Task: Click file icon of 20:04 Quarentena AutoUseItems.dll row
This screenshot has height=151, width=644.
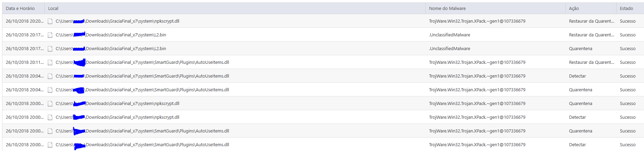Action: [x=50, y=90]
